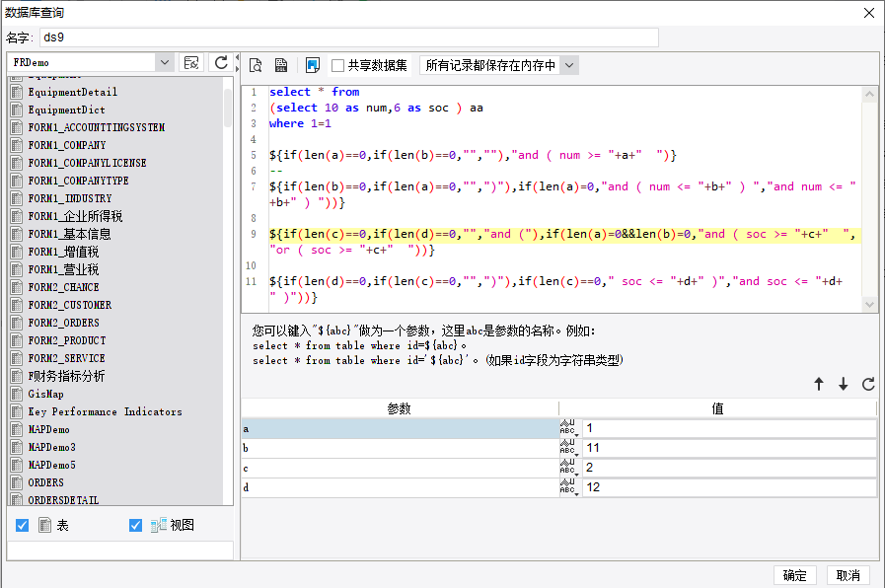Image resolution: width=885 pixels, height=588 pixels.
Task: Select the FORM2_PRODUCT table
Action: click(x=67, y=340)
